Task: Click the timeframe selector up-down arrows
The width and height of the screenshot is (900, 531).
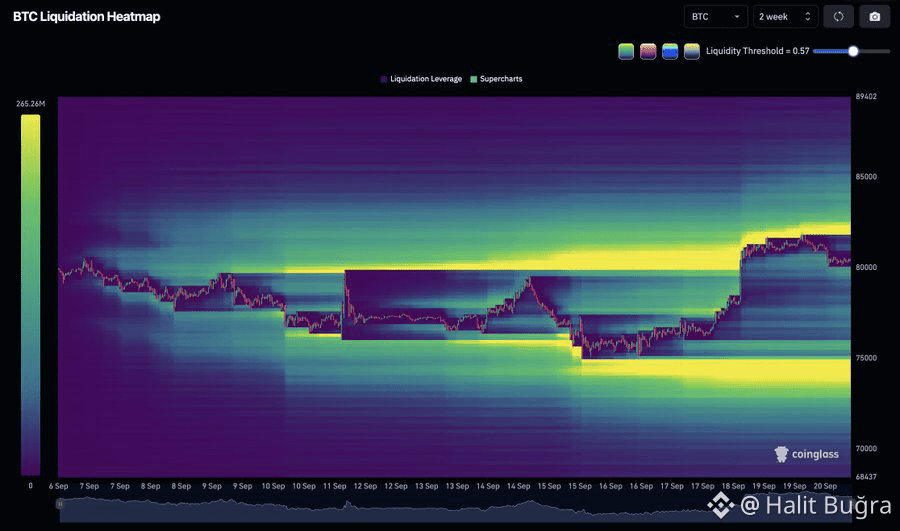Action: coord(808,17)
